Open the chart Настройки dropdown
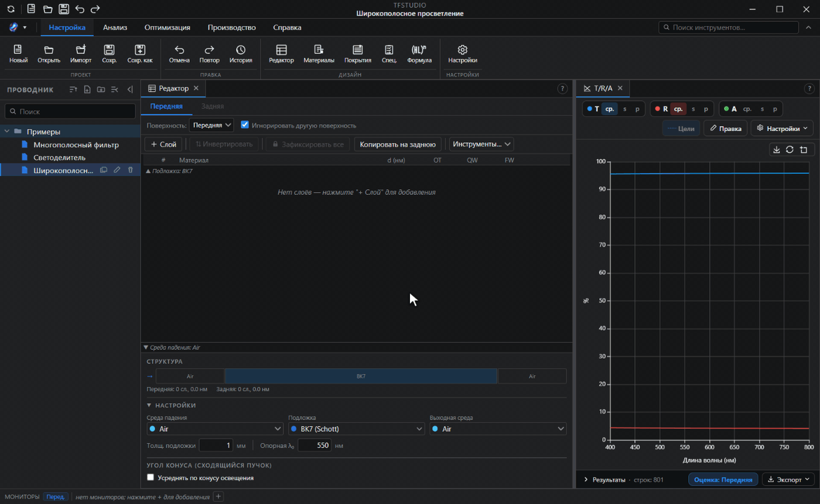 [783, 129]
